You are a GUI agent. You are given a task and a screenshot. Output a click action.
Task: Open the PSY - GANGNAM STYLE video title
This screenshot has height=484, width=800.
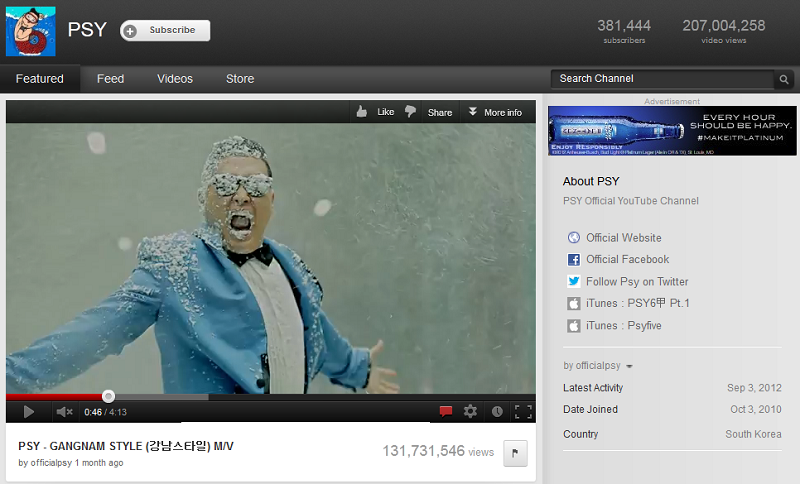[126, 446]
